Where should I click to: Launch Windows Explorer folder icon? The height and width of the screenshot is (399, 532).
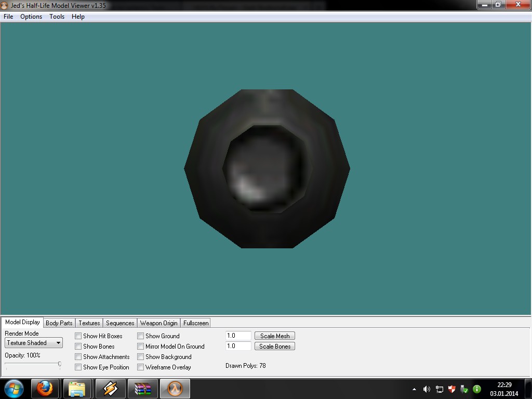point(77,389)
